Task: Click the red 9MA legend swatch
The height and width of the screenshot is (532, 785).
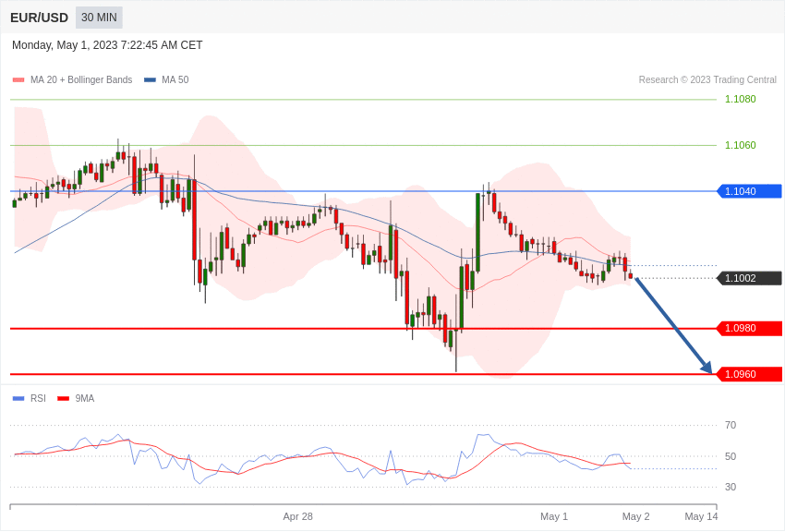Action: coord(64,398)
